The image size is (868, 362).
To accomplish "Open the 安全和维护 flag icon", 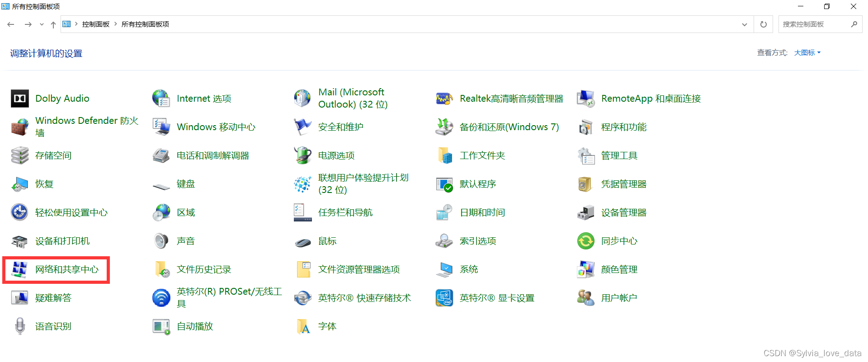I will [303, 127].
